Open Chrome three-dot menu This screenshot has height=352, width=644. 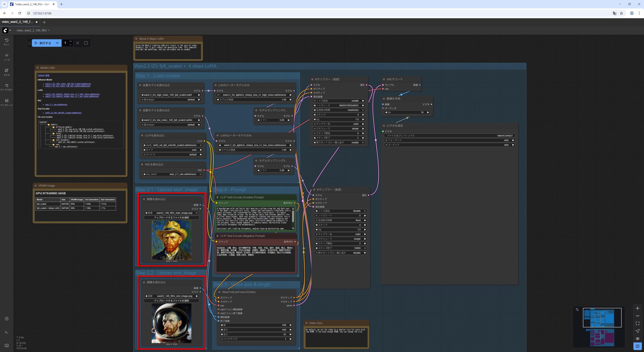[639, 13]
